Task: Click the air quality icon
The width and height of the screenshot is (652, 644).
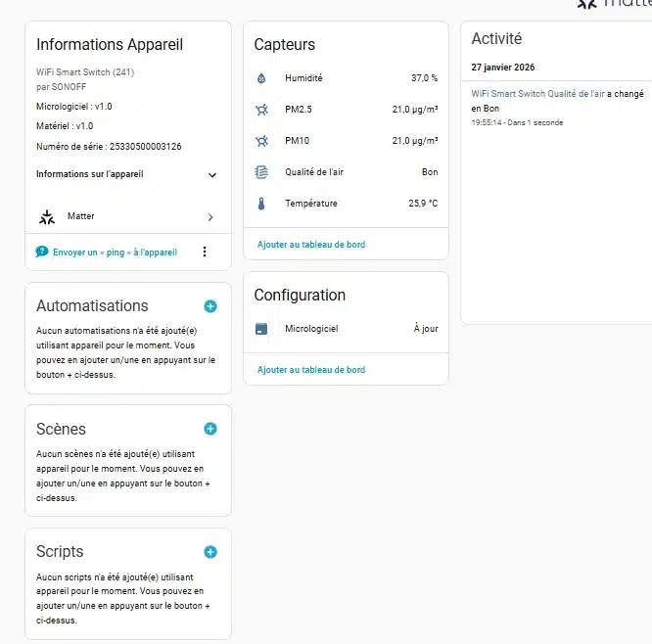Action: tap(261, 172)
